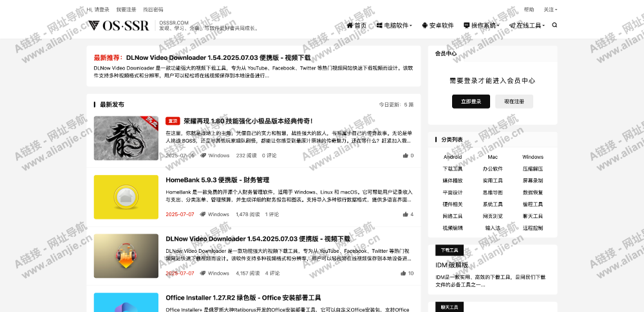Screen dimensions: 644x312
Task: Click the black 下载工具 tag label
Action: pos(450,250)
